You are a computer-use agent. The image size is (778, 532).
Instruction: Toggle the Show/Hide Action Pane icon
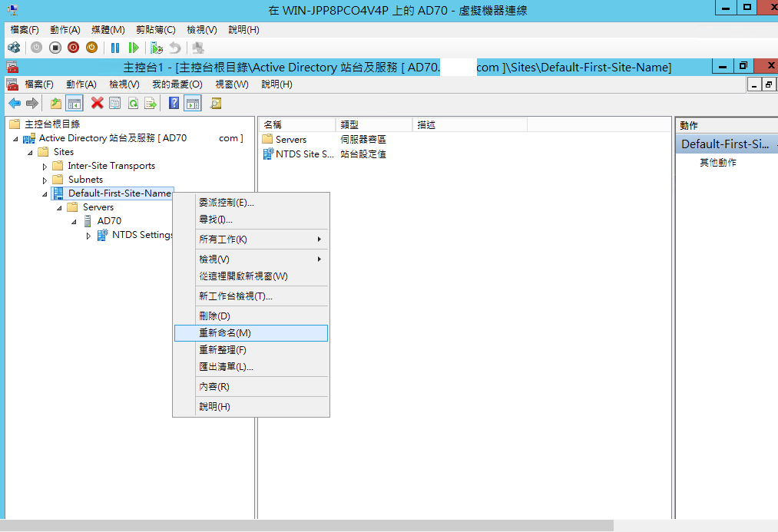pyautogui.click(x=193, y=103)
